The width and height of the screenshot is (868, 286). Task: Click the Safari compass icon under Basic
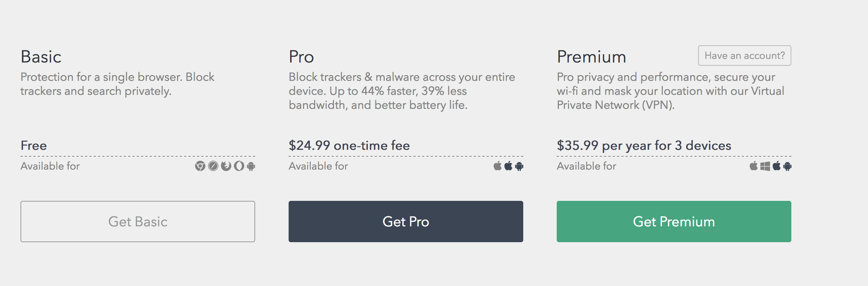213,166
